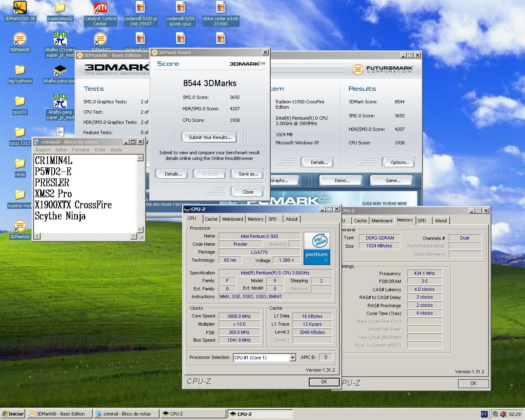
Task: Open cedarmill 5150 pi 1mb image file
Action: (140, 14)
